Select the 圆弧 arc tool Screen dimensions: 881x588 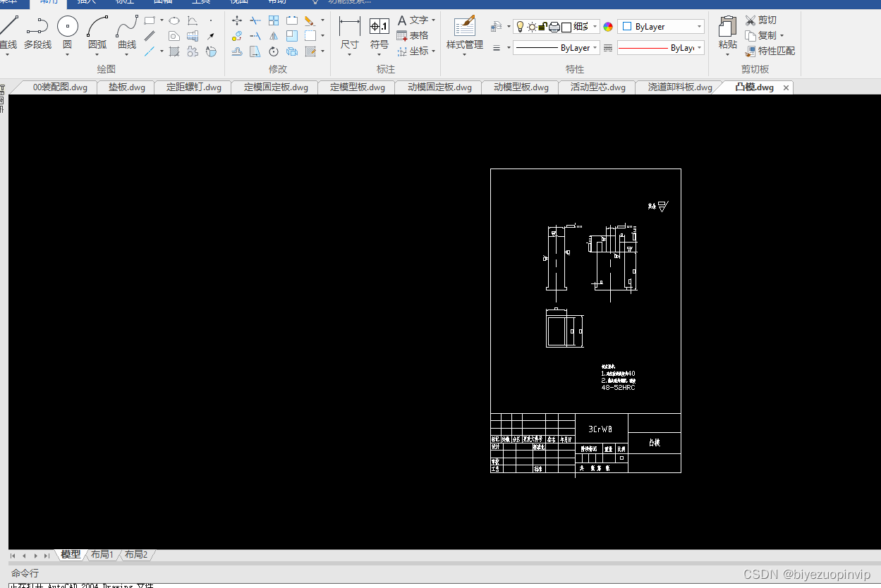pyautogui.click(x=97, y=33)
